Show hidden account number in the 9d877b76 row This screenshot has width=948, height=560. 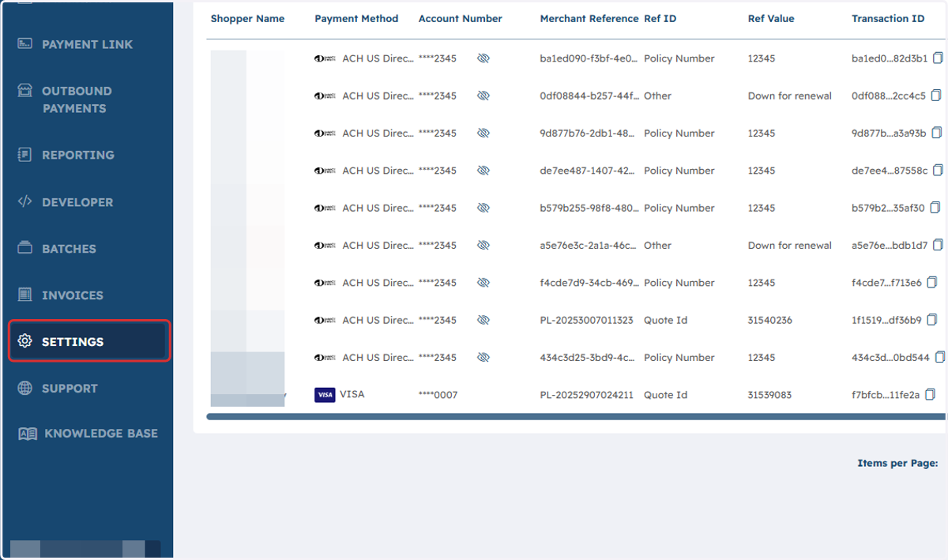[x=483, y=133]
